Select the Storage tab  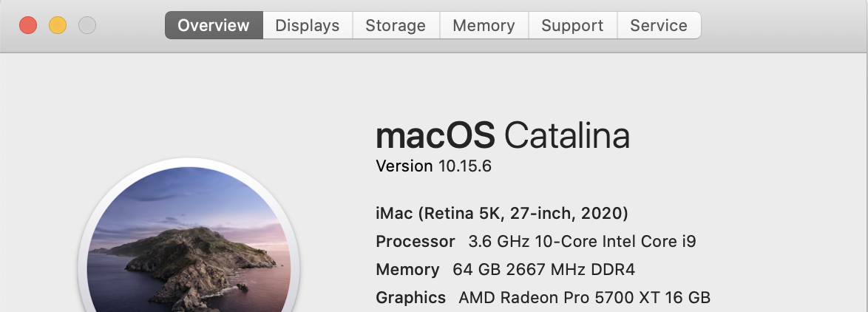396,26
